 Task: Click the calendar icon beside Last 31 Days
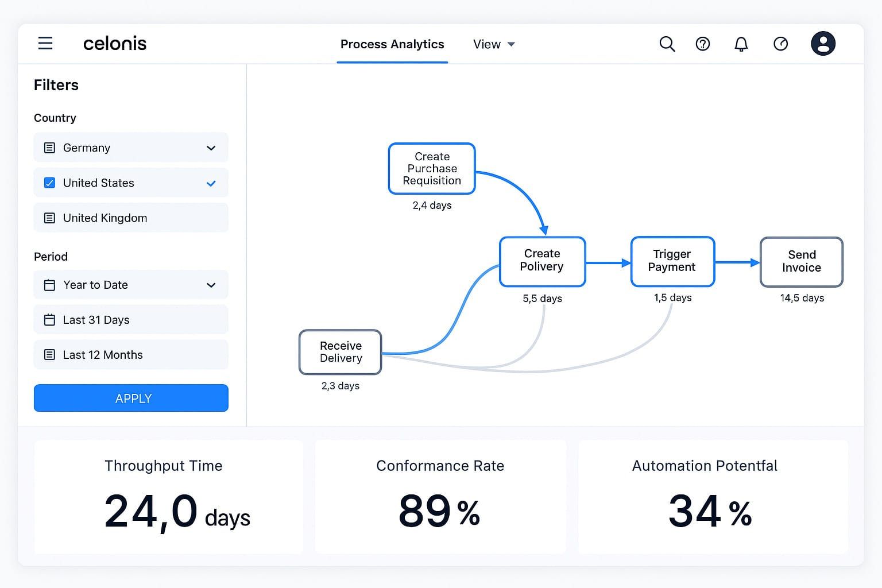tap(50, 320)
